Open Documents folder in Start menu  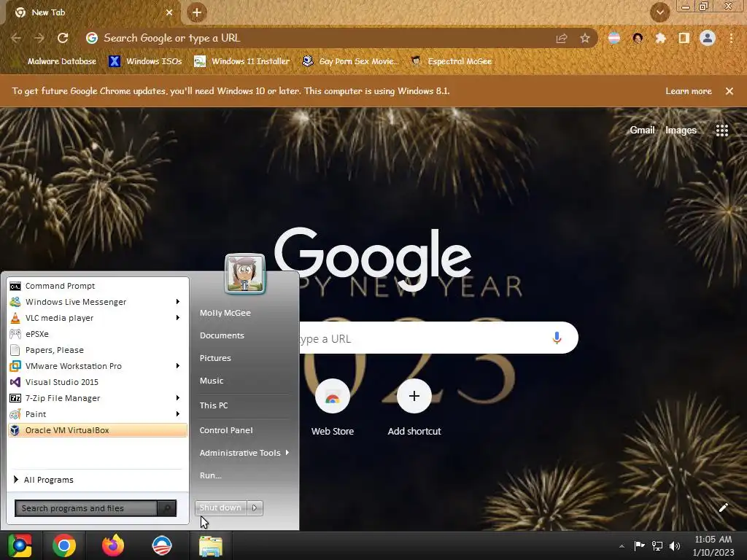(222, 335)
